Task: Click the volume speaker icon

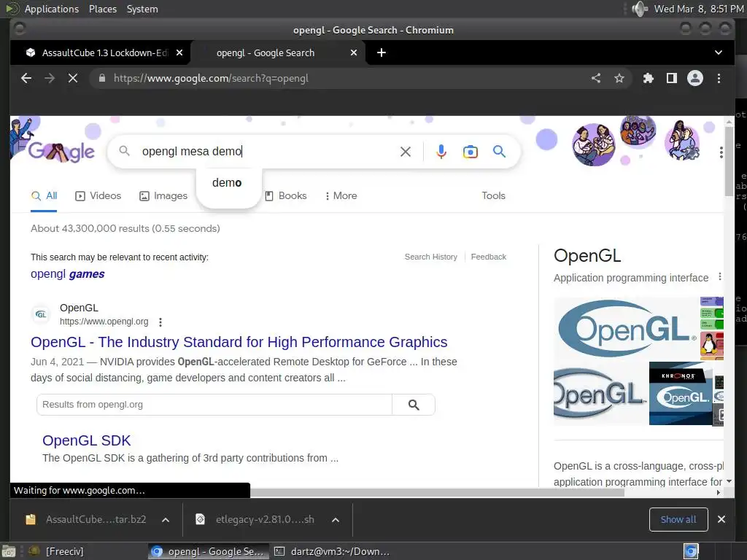Action: coord(639,9)
